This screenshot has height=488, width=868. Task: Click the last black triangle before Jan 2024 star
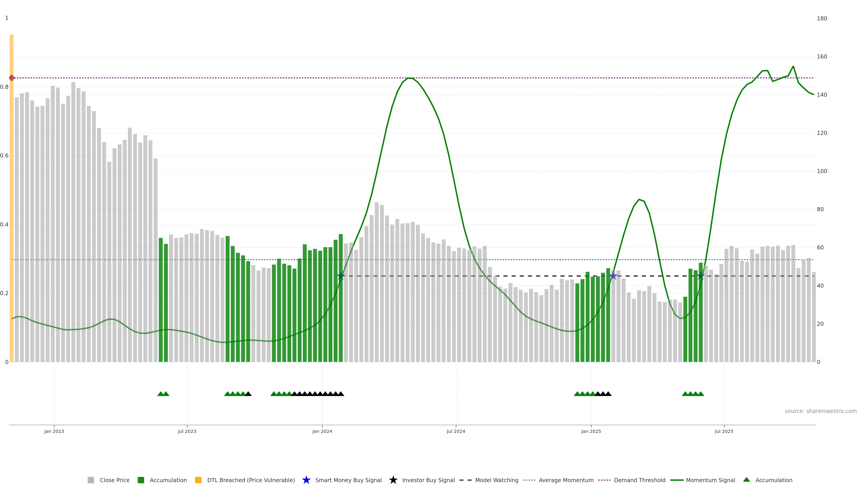pos(341,394)
